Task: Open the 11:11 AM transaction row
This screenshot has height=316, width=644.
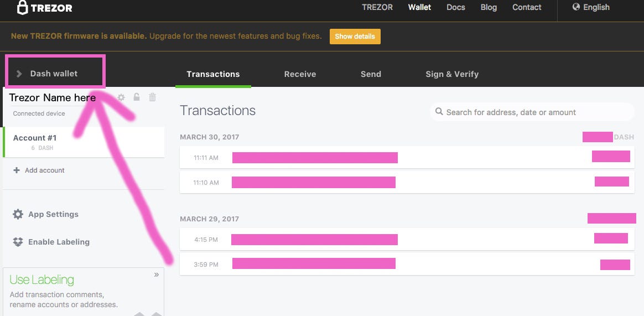Action: tap(406, 157)
